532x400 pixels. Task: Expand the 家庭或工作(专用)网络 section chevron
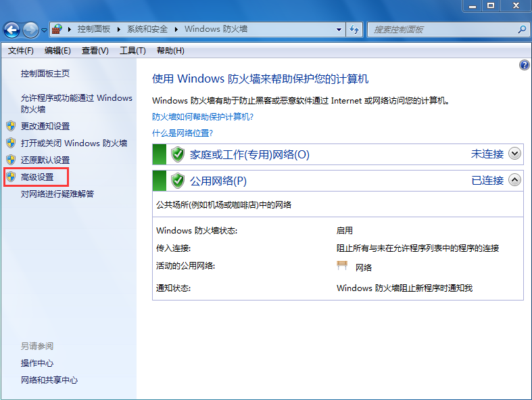coord(514,154)
